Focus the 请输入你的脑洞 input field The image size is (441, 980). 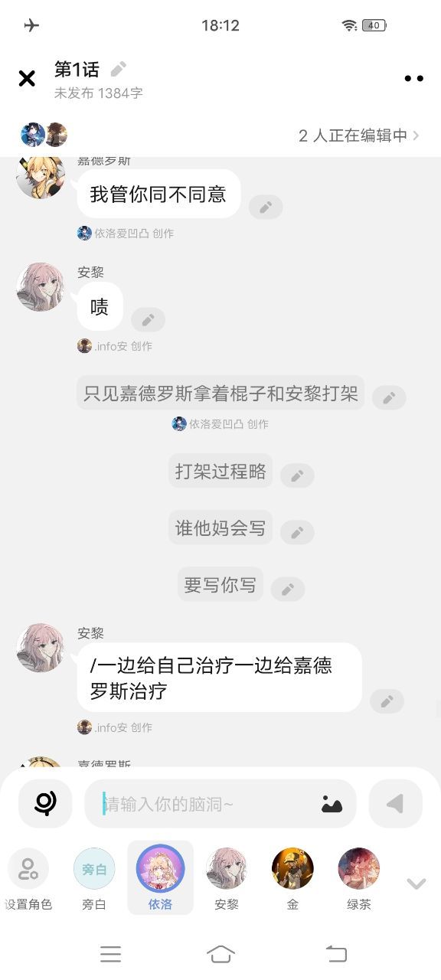(207, 804)
